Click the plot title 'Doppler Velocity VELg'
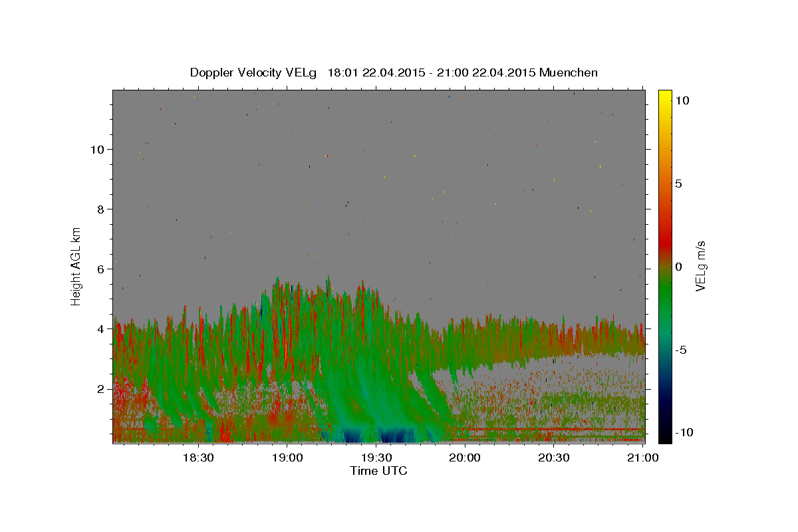Viewport: 798px width, 532px height. pyautogui.click(x=255, y=72)
